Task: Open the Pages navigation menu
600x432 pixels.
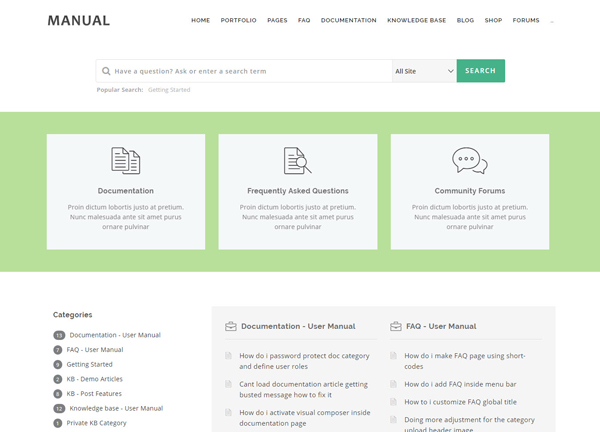Action: coord(277,20)
